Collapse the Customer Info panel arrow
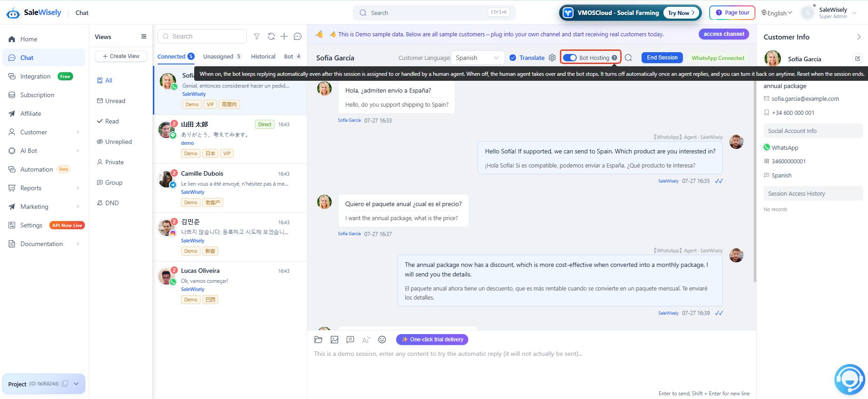Image resolution: width=868 pixels, height=399 pixels. pos(858,37)
